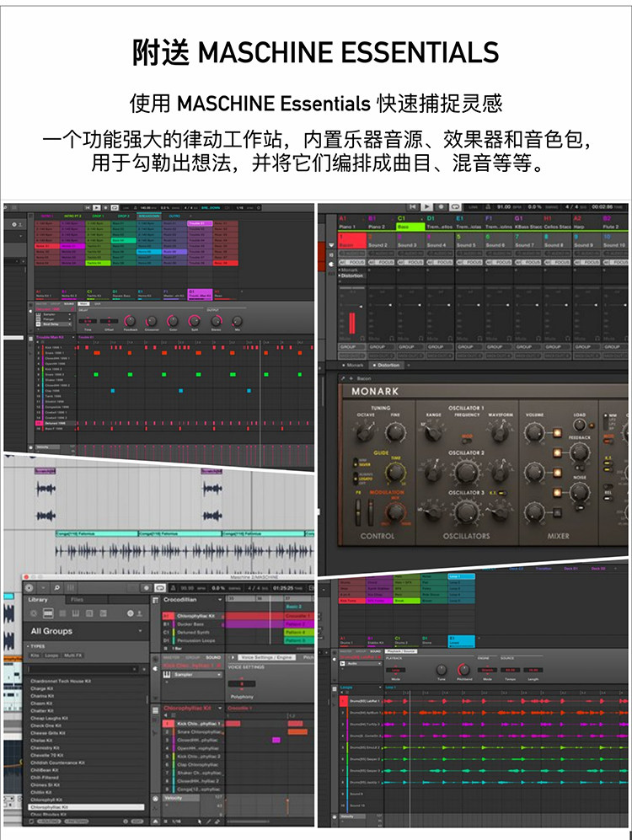Select group C1 Detuned Synth
Viewport: 632px width, 840px height.
193,632
